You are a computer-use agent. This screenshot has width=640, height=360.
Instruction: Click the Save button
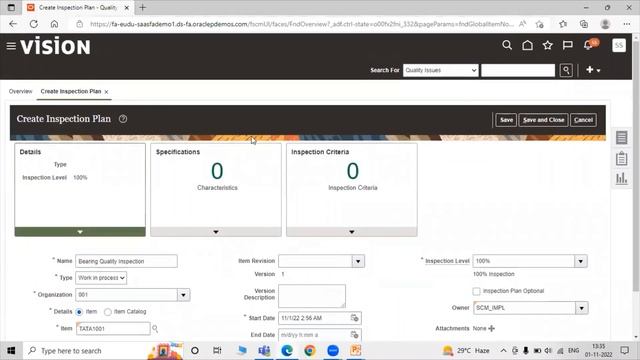coord(506,120)
